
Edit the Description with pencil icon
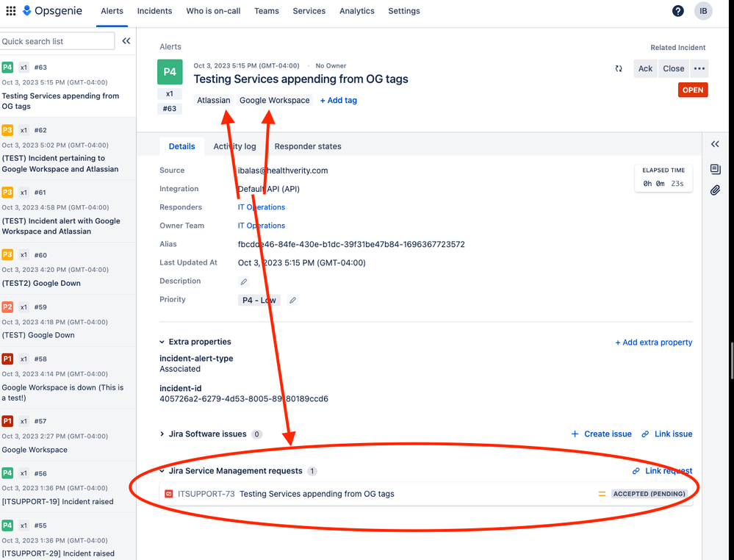243,281
